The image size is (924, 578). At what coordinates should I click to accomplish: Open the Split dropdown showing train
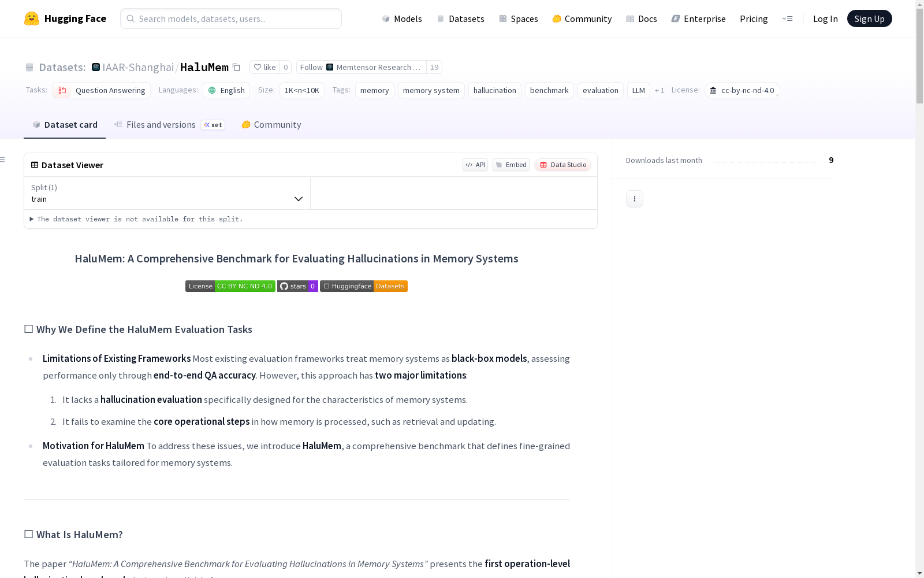tap(167, 193)
